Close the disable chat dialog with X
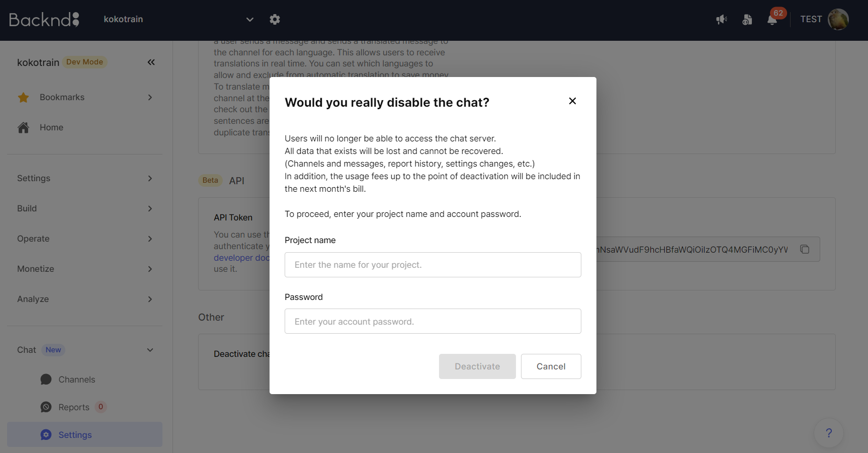Screen dimensions: 868x453 (x=572, y=101)
